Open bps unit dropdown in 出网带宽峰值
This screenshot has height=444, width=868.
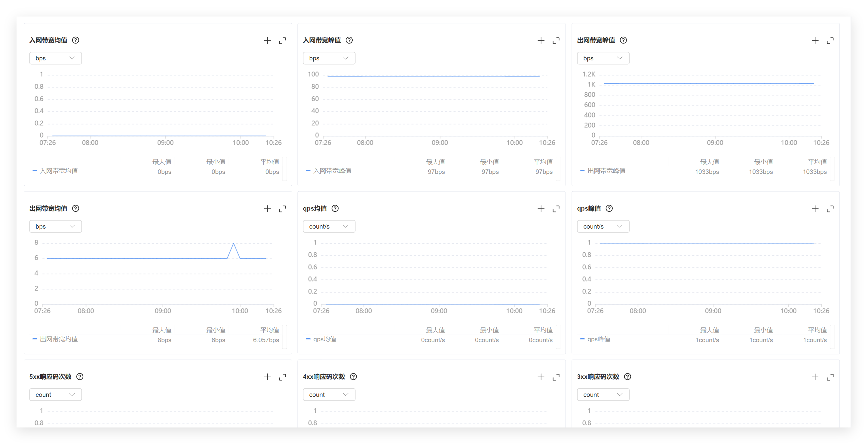click(x=603, y=58)
